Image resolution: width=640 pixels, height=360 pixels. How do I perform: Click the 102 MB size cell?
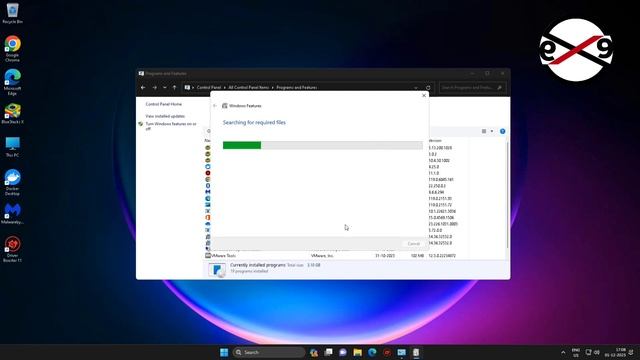(x=417, y=256)
